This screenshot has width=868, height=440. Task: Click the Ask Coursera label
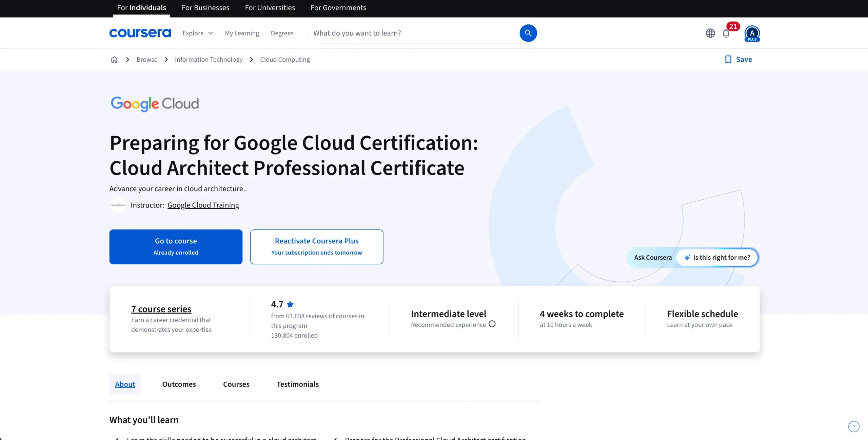[x=653, y=258]
